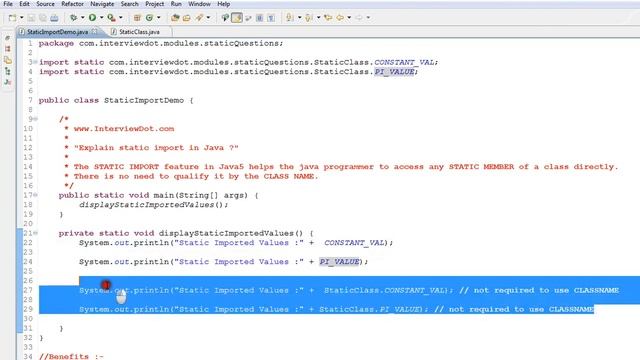Open the Type Hierarchy sidebar icon
640x360 pixels.
pos(7,71)
